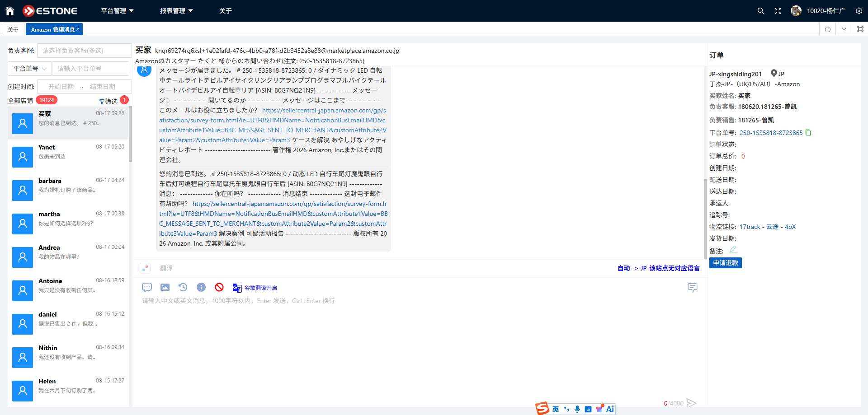This screenshot has width=868, height=415.
Task: Open the search magnifier icon
Action: coord(761,11)
